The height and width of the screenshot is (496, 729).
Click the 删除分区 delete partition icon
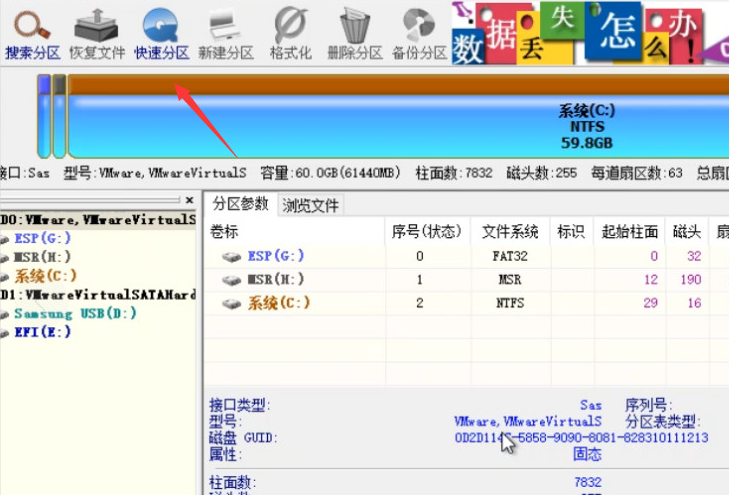point(355,34)
